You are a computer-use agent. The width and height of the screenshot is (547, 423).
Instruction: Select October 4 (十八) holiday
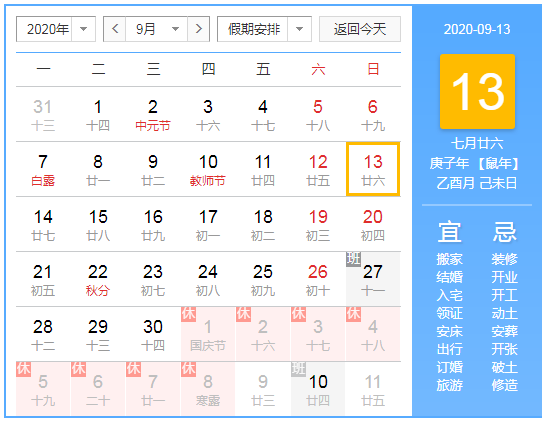pyautogui.click(x=373, y=334)
